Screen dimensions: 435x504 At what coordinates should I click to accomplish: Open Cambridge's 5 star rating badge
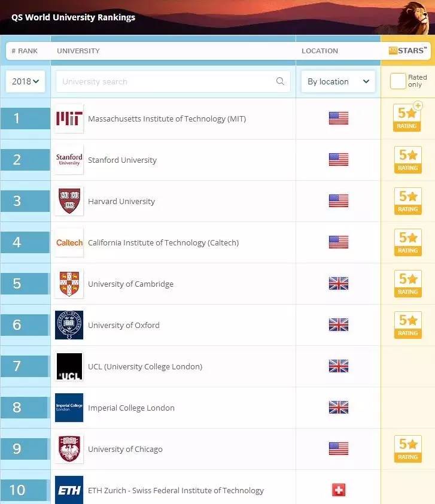[407, 284]
